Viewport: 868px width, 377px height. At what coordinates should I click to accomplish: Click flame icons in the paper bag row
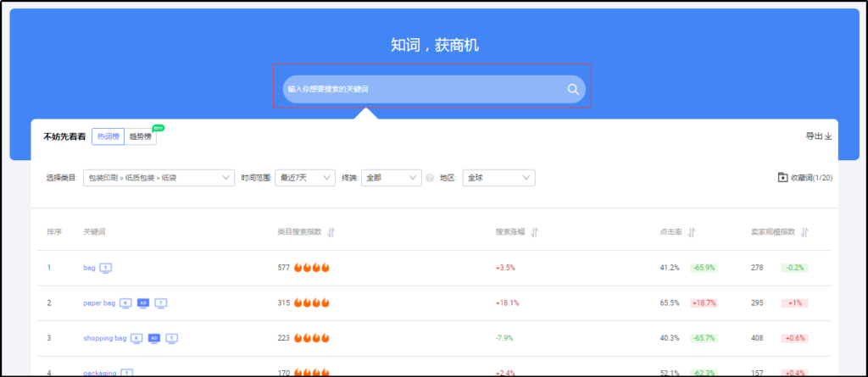click(x=312, y=302)
